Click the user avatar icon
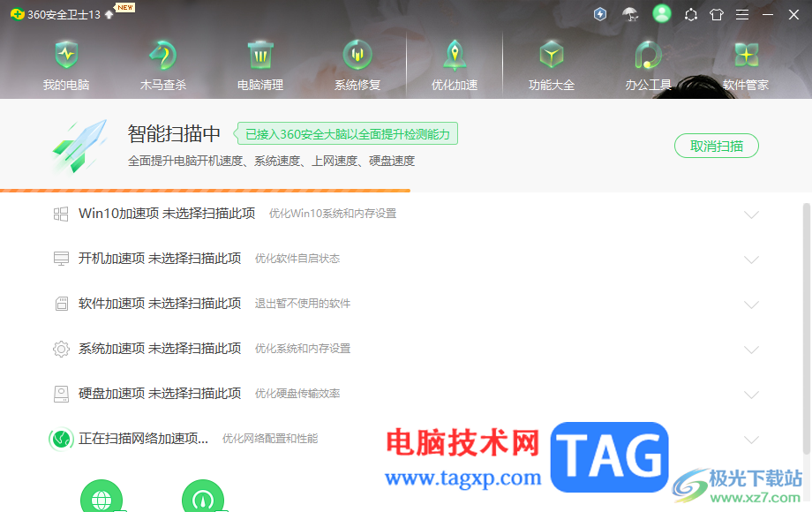Image resolution: width=812 pixels, height=512 pixels. click(661, 14)
